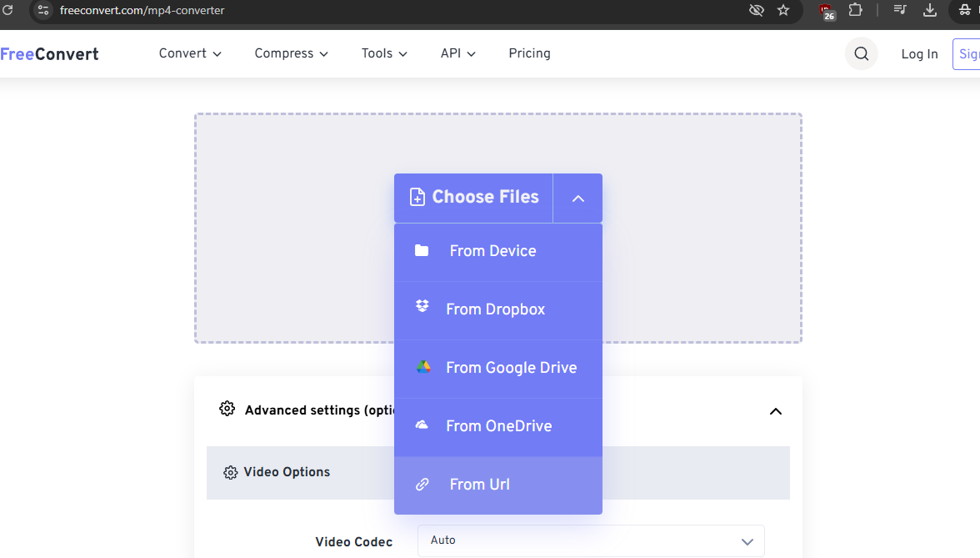The height and width of the screenshot is (558, 980).
Task: Open the Convert menu in navigation
Action: [190, 53]
